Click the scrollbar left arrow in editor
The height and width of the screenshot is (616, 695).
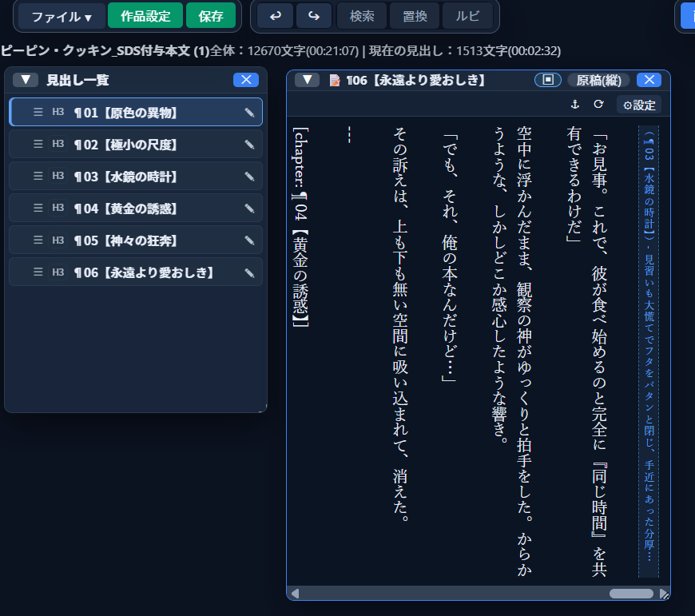[295, 594]
